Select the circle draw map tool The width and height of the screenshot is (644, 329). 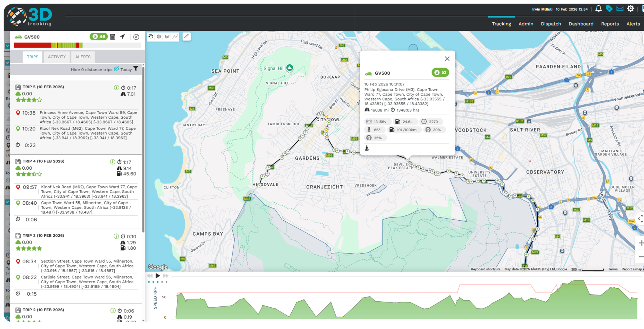pyautogui.click(x=159, y=37)
